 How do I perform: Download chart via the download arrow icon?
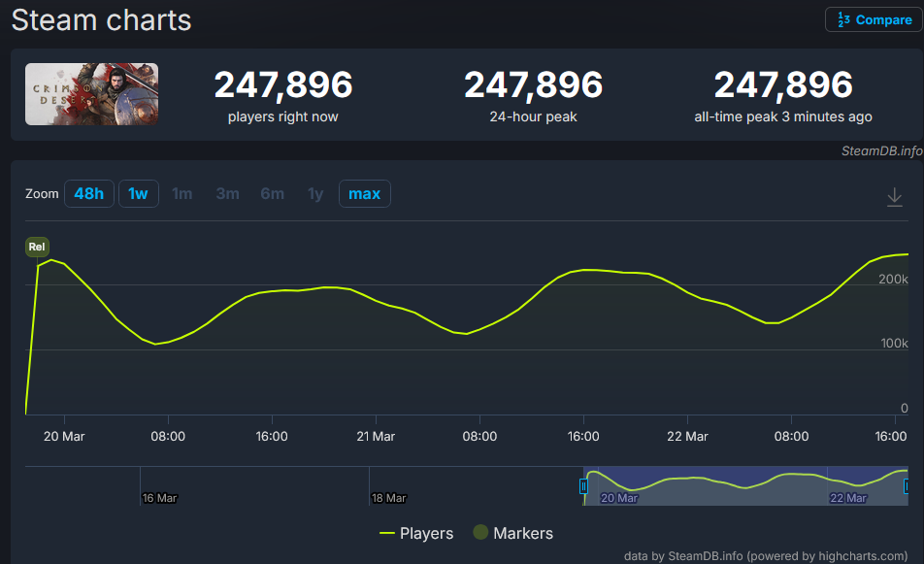pyautogui.click(x=895, y=197)
